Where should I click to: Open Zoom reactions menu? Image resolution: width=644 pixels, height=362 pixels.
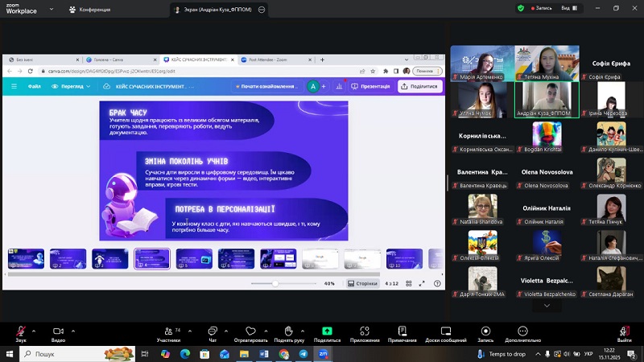click(x=250, y=331)
